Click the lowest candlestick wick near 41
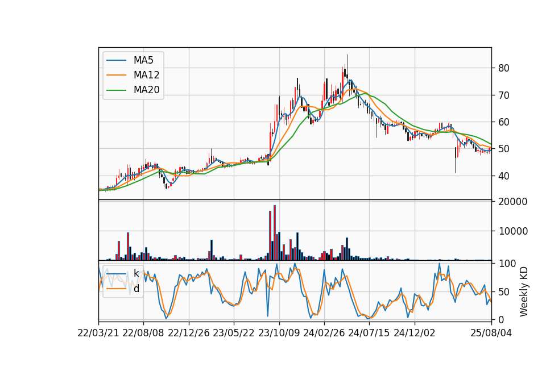 point(455,160)
